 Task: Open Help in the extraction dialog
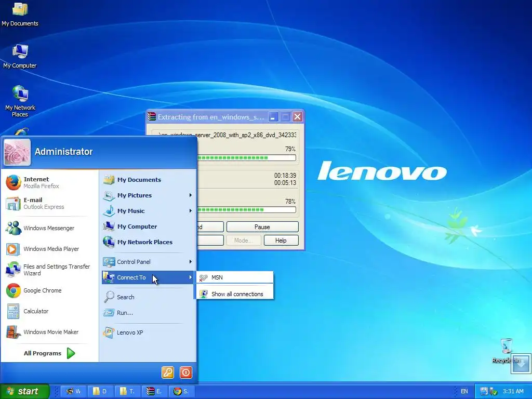281,241
